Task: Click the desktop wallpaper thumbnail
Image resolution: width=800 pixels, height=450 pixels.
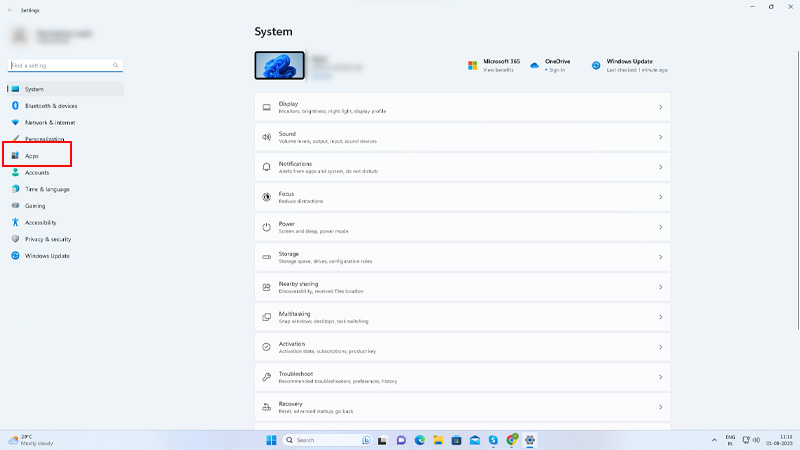Action: [280, 65]
